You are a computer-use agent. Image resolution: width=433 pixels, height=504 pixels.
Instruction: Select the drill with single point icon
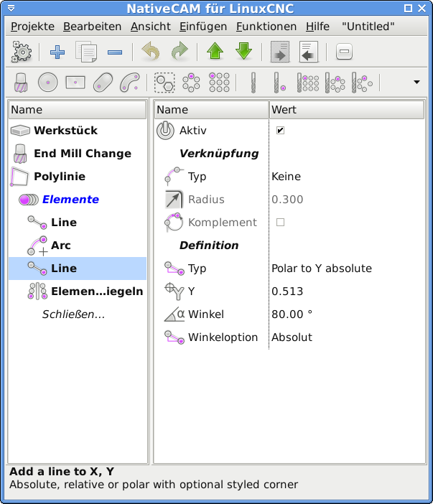click(x=279, y=83)
